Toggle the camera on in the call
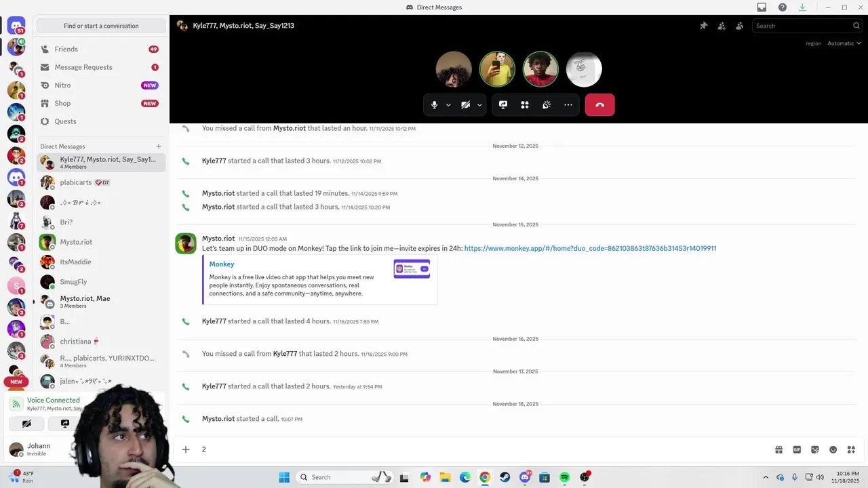The height and width of the screenshot is (488, 868). [465, 105]
